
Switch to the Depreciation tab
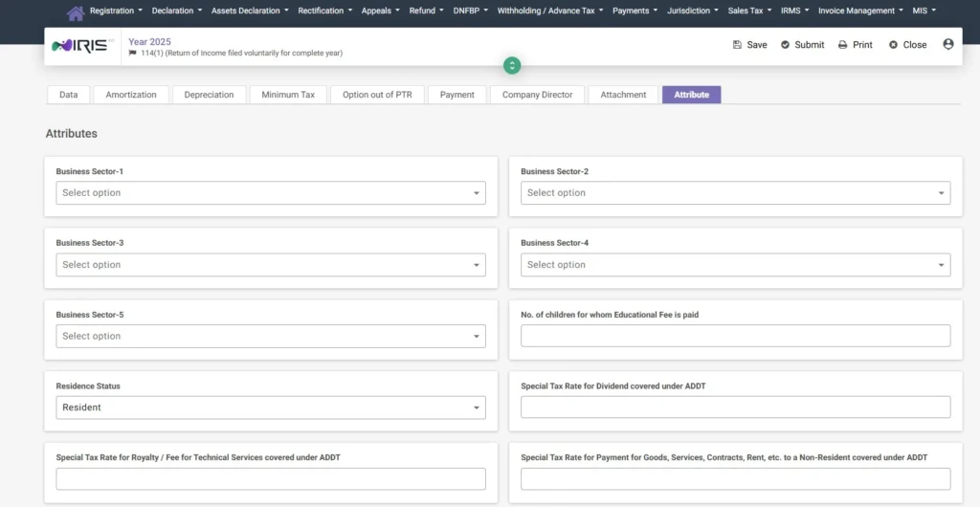209,95
